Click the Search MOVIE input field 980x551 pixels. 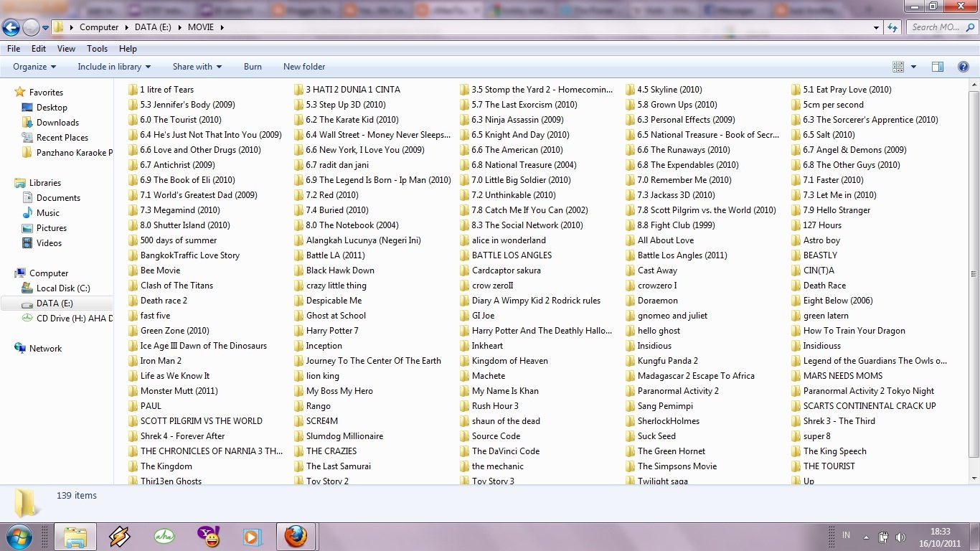(941, 27)
